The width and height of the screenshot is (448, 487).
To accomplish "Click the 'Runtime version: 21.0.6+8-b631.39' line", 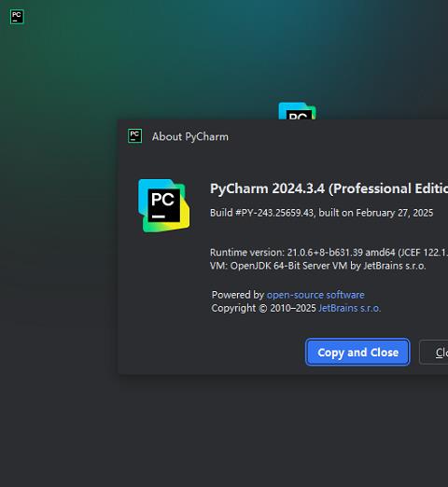I will pyautogui.click(x=329, y=252).
